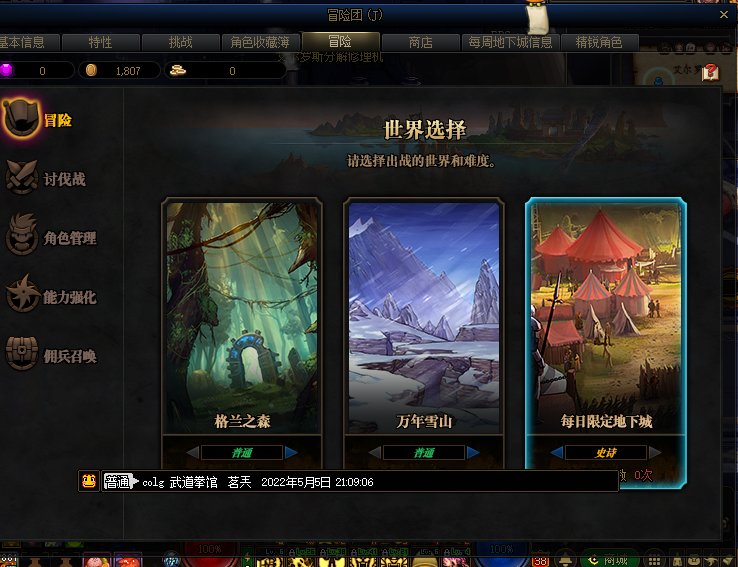Image resolution: width=738 pixels, height=567 pixels.
Task: Click right difficulty arrow under 格兰之森
Action: tap(291, 452)
